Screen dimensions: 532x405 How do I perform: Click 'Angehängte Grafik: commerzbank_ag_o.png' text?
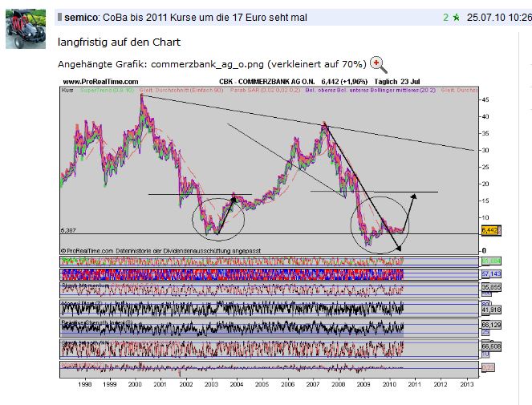[160, 64]
